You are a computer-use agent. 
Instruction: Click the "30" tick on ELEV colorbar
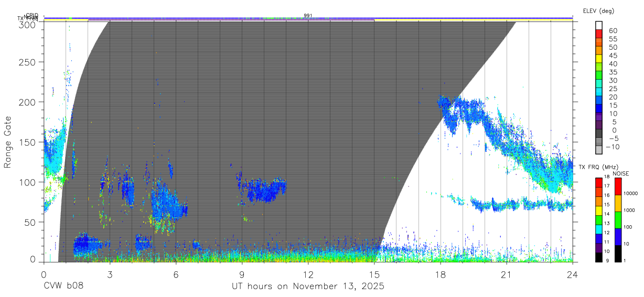point(613,81)
